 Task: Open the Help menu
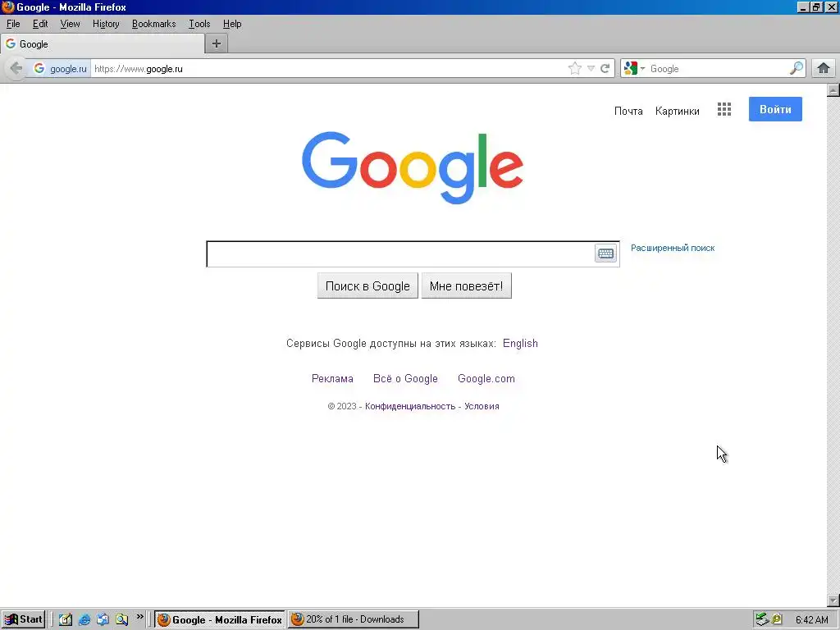pyautogui.click(x=232, y=24)
